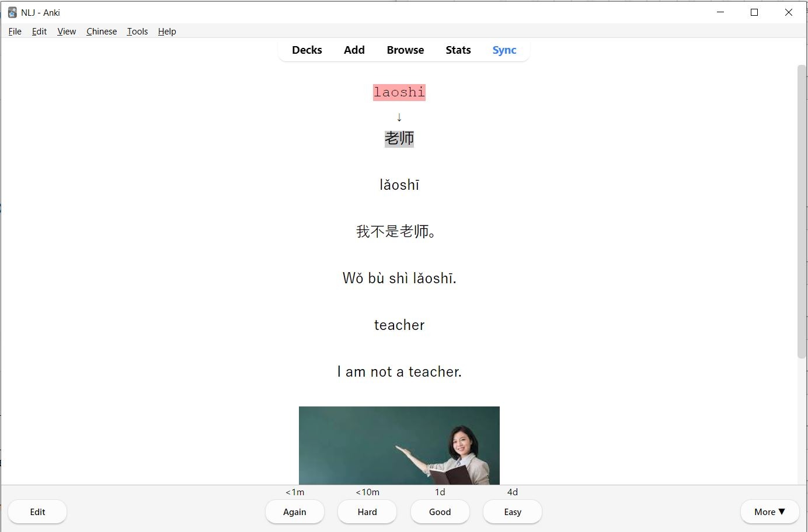Screen dimensions: 808x532
Task: Go to the Decks screen
Action: (x=307, y=50)
